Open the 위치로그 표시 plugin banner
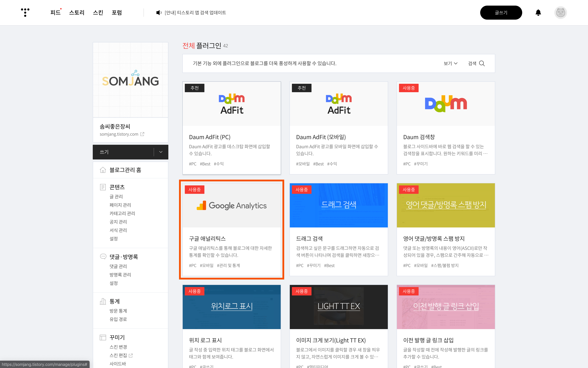Screen dimensions: 588x368 232,307
